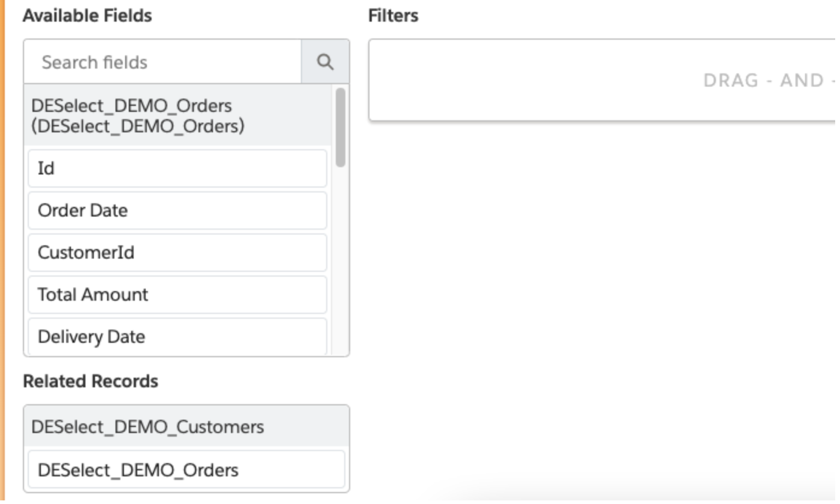Screen dimensions: 840x504
Task: Select the Id field
Action: (178, 168)
